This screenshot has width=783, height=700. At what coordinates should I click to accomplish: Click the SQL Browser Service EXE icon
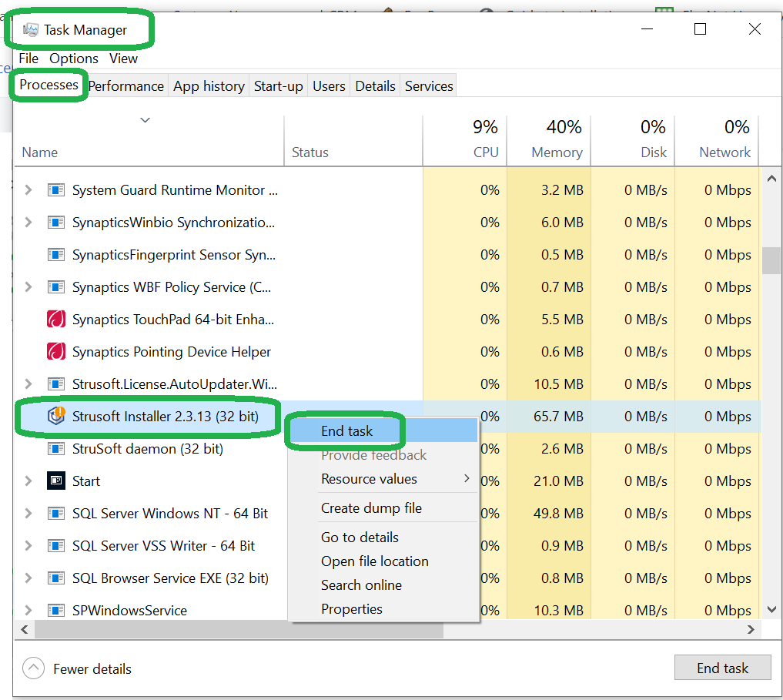click(56, 578)
